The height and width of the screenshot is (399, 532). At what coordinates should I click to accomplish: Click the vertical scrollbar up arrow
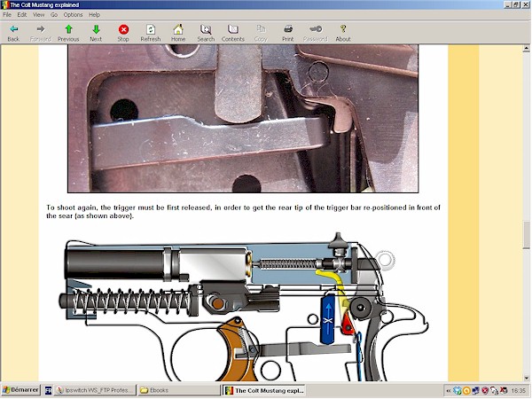pyautogui.click(x=526, y=49)
